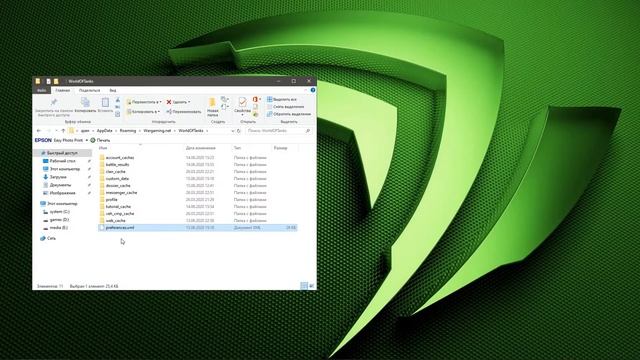
Task: Navigate to AppData in the address bar
Action: click(x=104, y=131)
